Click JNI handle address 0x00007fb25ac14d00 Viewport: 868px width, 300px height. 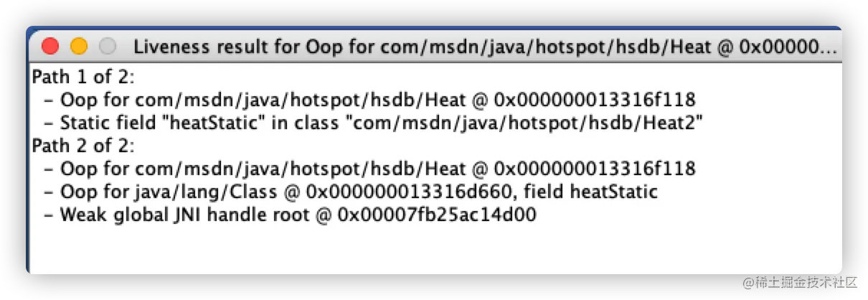(x=437, y=215)
